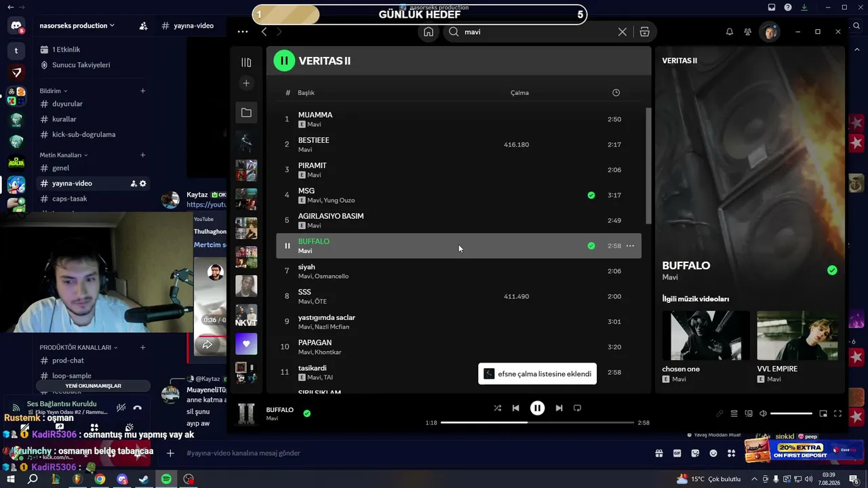Edit yayına-video channel settings gear
The image size is (868, 488).
143,184
